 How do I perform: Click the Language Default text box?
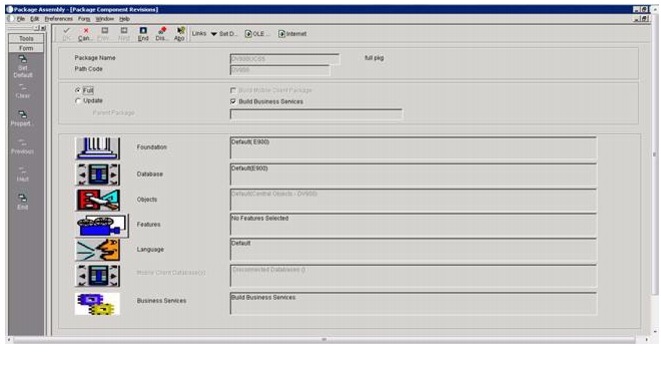pos(413,250)
